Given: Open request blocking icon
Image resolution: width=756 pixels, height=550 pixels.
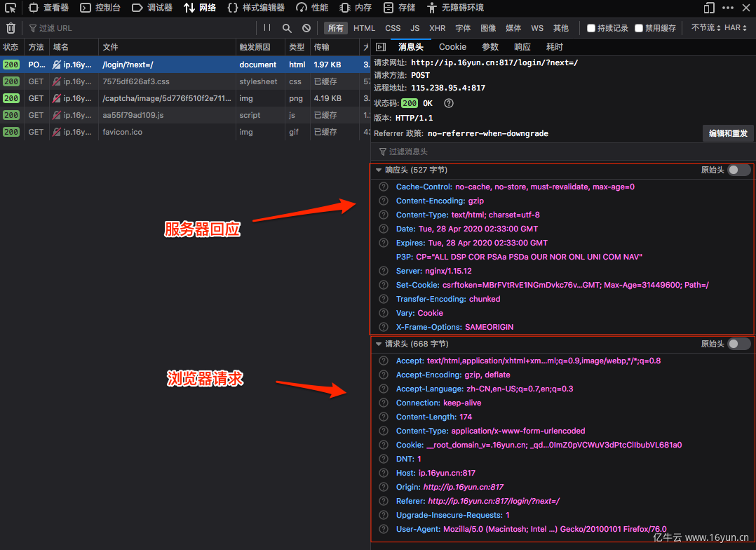Looking at the screenshot, I should [306, 28].
